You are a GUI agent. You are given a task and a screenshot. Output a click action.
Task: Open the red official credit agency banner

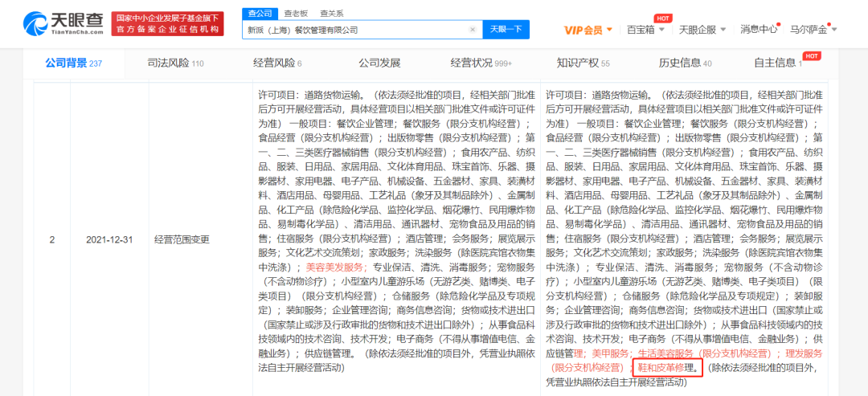point(168,24)
